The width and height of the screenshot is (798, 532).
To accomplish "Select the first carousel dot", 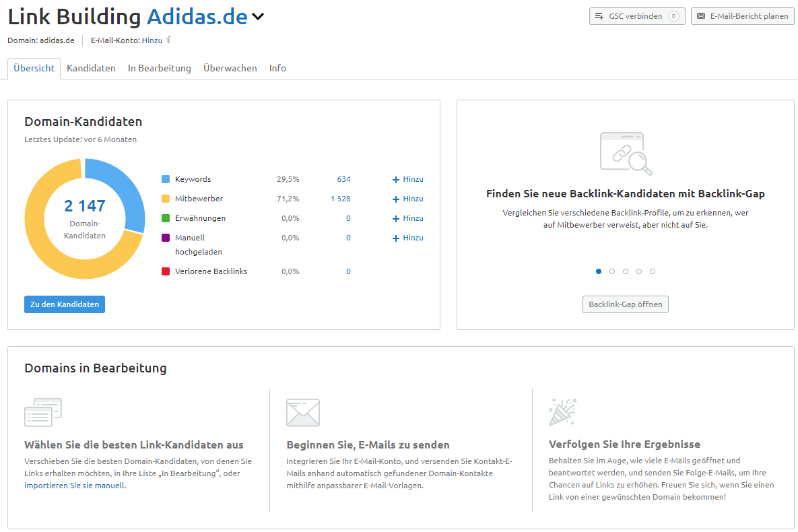I will 599,271.
